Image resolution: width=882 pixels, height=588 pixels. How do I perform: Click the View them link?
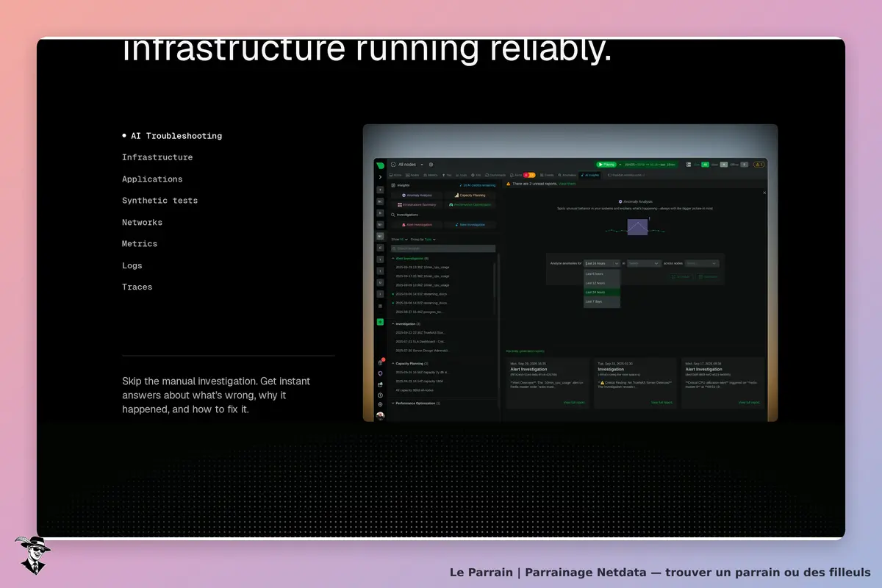tap(567, 184)
